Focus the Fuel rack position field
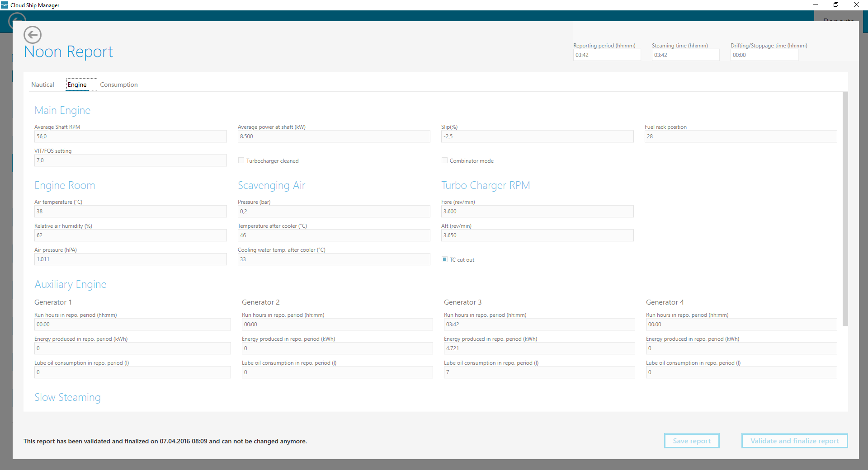The image size is (868, 470). coord(741,136)
